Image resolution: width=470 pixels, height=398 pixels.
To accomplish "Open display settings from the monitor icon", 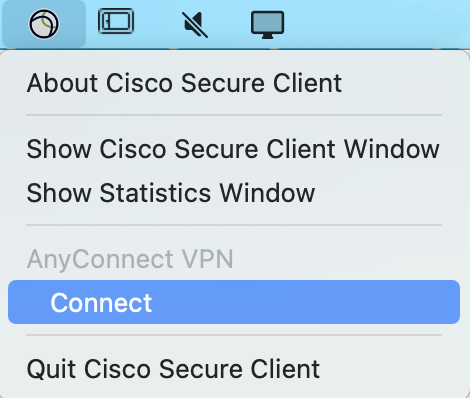I will pyautogui.click(x=267, y=25).
